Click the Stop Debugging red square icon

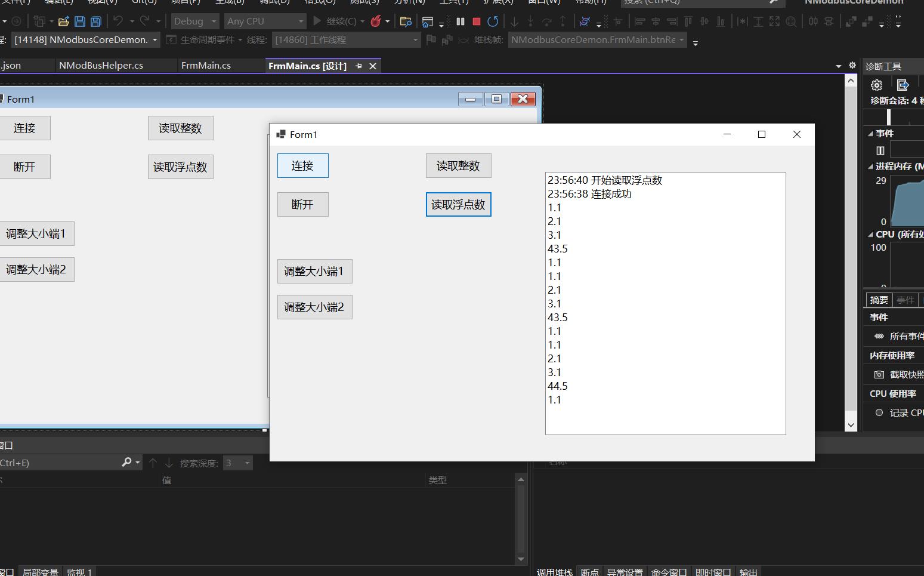475,21
